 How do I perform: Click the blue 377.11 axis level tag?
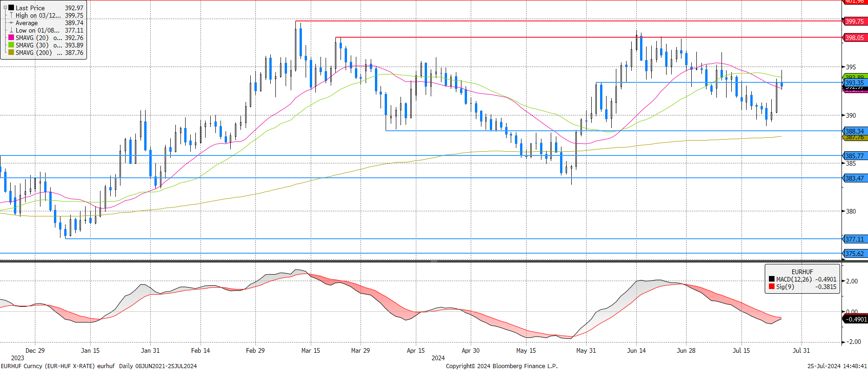coord(855,239)
